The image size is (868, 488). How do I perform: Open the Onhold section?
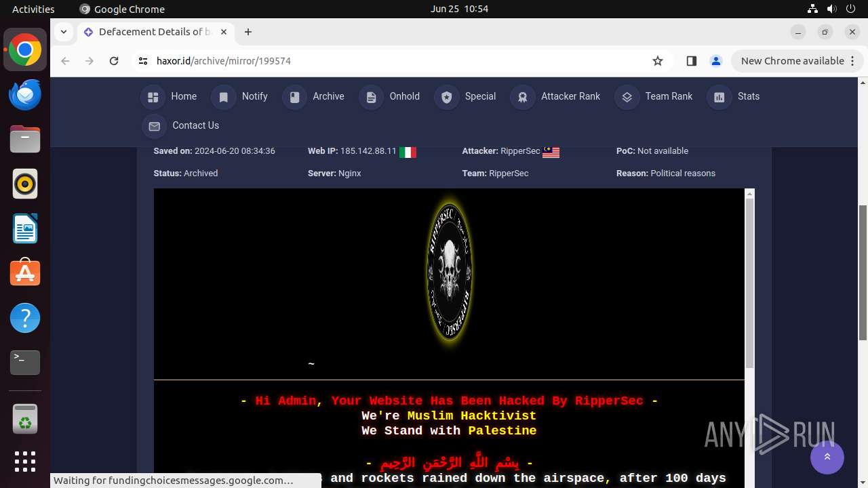tap(404, 96)
